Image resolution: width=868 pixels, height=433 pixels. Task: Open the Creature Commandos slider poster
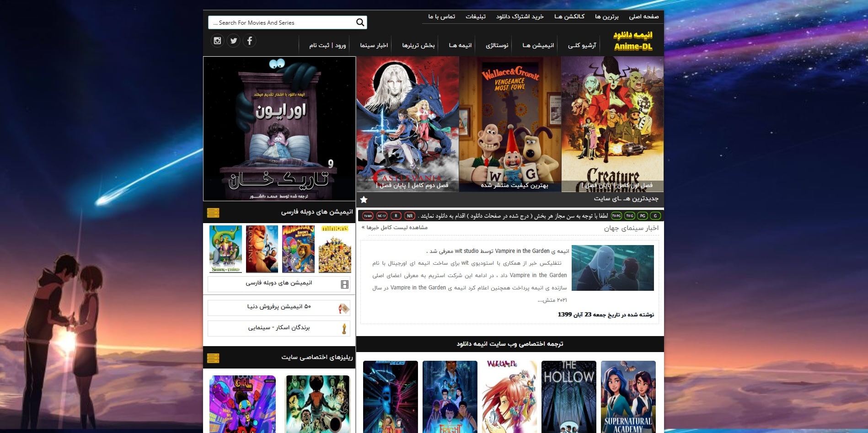coord(612,124)
